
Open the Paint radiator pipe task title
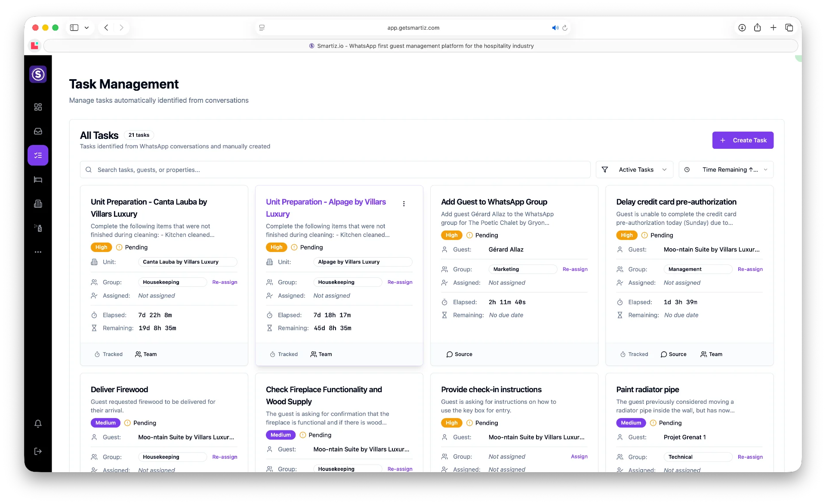647,390
